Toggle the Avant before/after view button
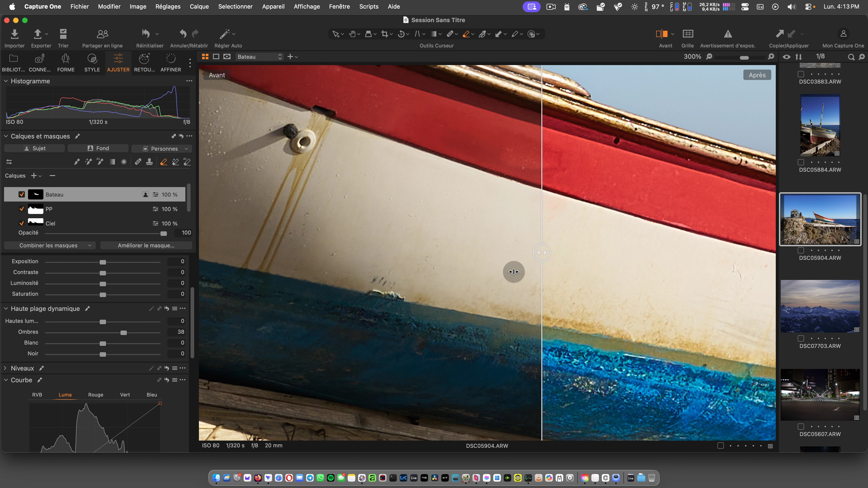 pos(661,34)
